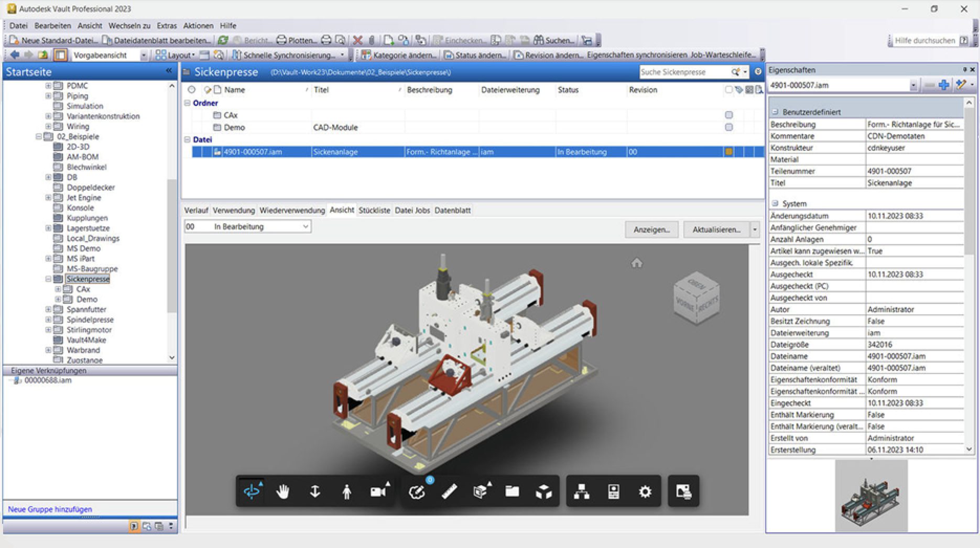Switch to the Stückliste tab
980x548 pixels.
374,210
